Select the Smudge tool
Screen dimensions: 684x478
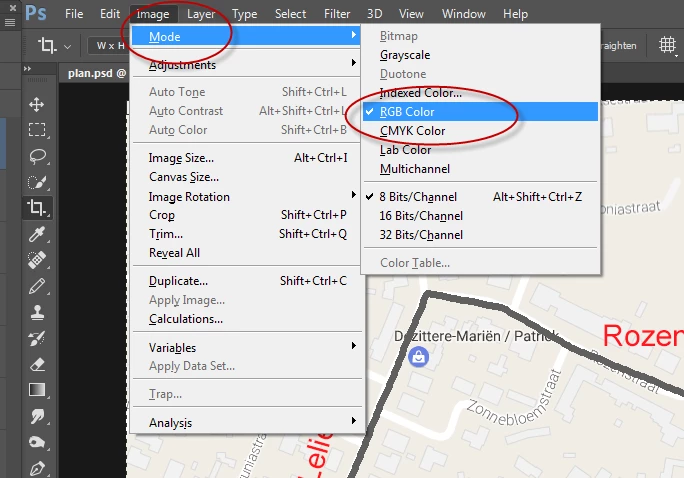[x=37, y=416]
